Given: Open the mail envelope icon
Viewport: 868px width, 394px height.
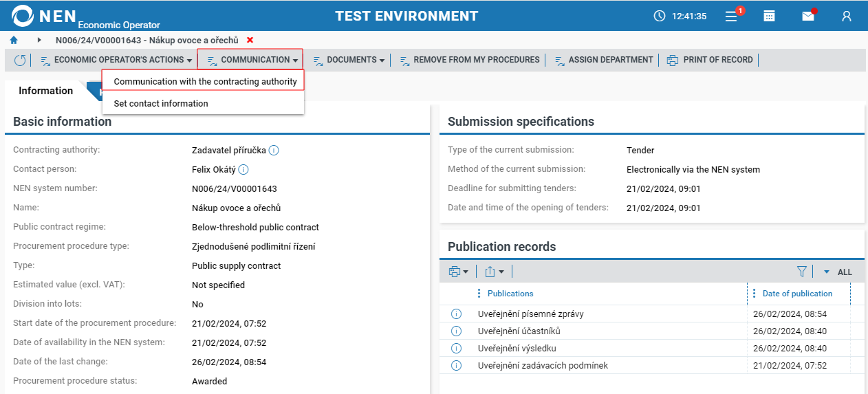Looking at the screenshot, I should click(x=808, y=16).
